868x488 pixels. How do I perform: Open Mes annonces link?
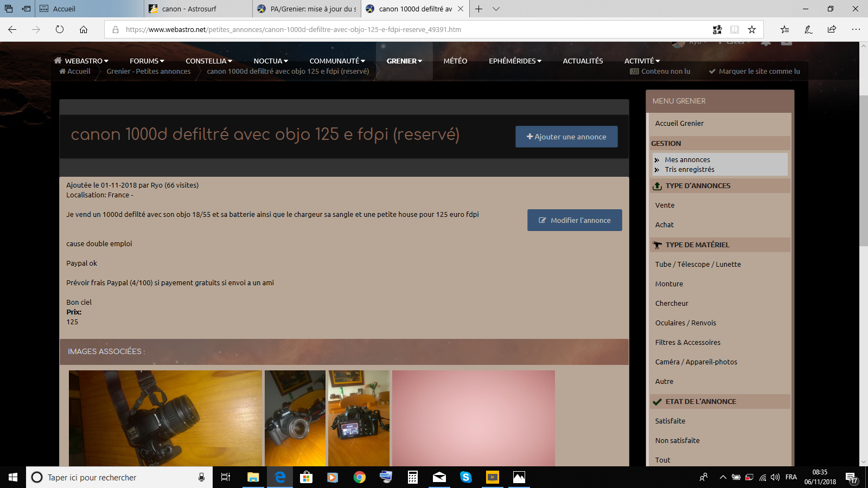[687, 159]
